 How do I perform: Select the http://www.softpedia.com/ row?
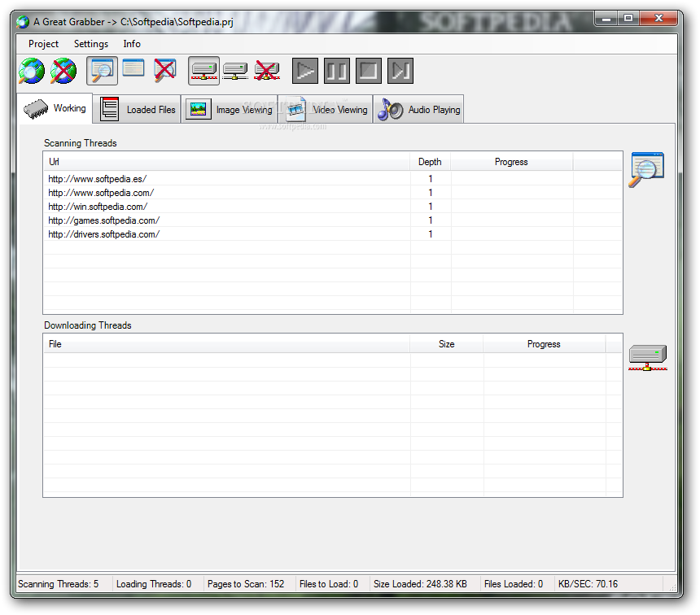tap(333, 193)
